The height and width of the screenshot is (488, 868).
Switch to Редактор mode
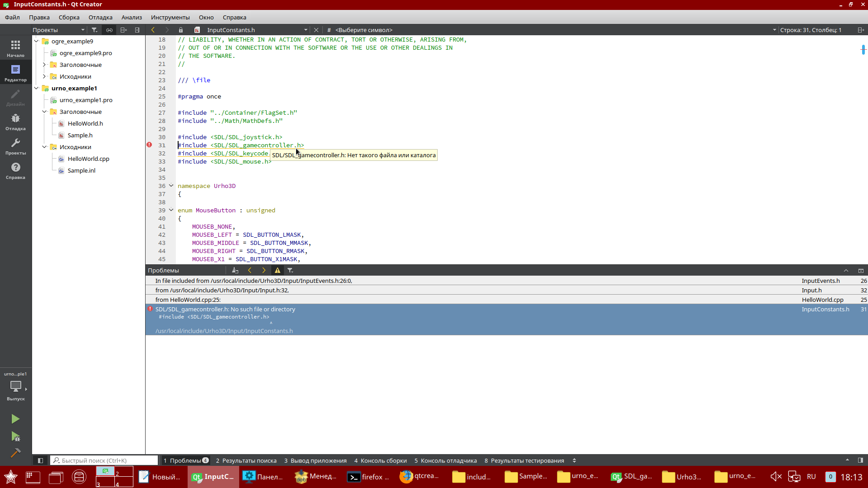pyautogui.click(x=15, y=73)
